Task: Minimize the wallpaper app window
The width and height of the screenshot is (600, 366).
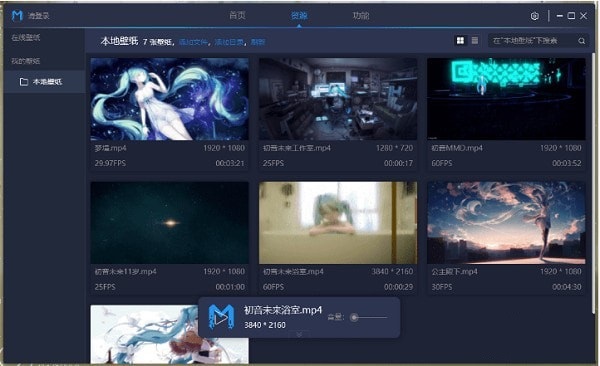Action: [560, 16]
